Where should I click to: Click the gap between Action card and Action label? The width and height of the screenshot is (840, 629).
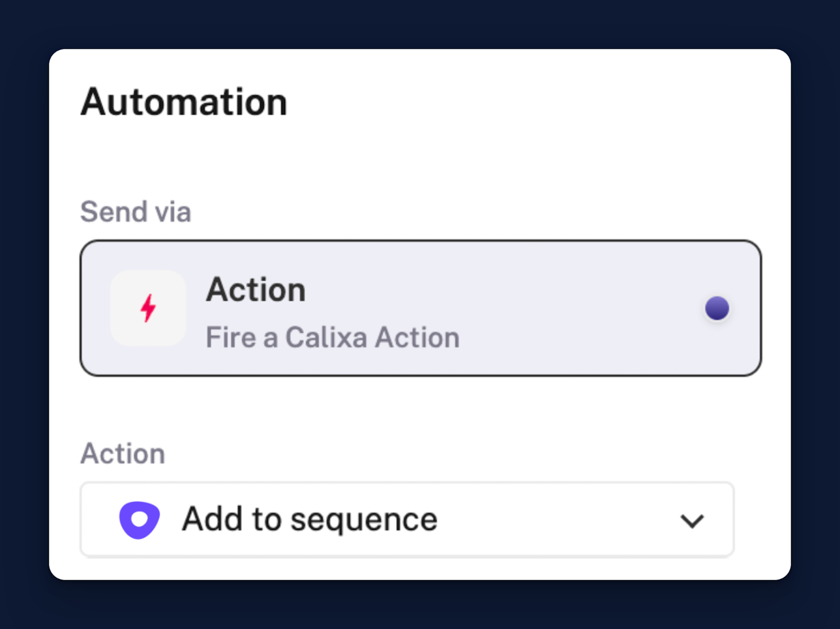(x=420, y=407)
